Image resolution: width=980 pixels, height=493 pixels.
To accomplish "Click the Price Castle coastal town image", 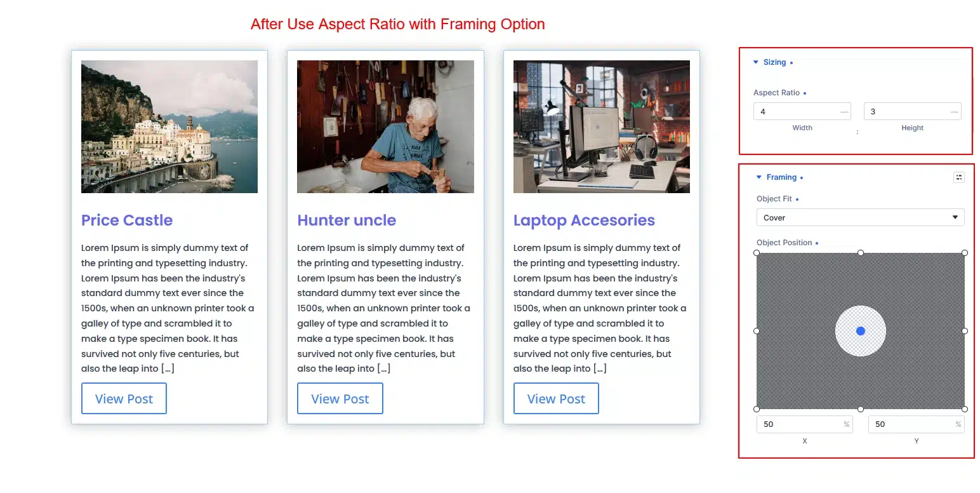I will tap(169, 126).
